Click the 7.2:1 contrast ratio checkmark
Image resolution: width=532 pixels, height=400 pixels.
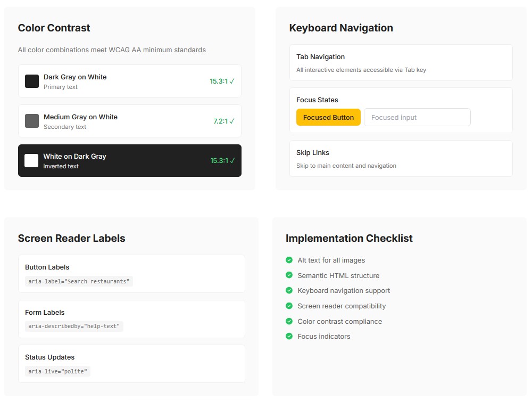pyautogui.click(x=232, y=121)
